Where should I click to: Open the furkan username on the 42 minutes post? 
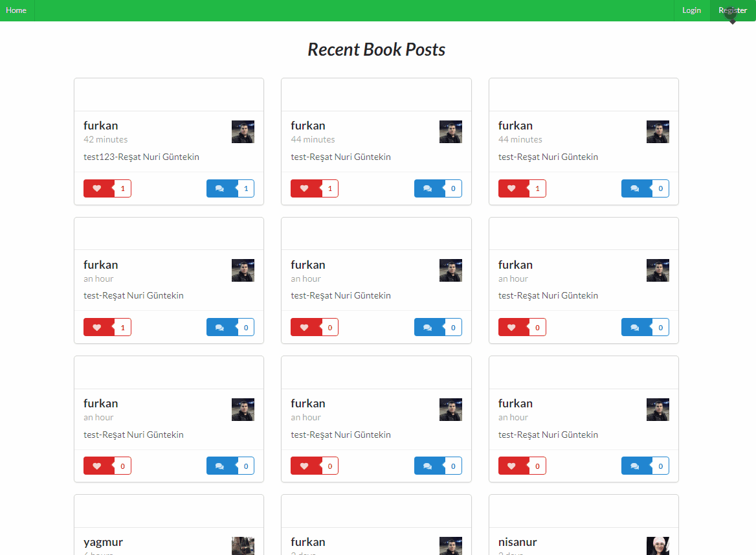101,126
